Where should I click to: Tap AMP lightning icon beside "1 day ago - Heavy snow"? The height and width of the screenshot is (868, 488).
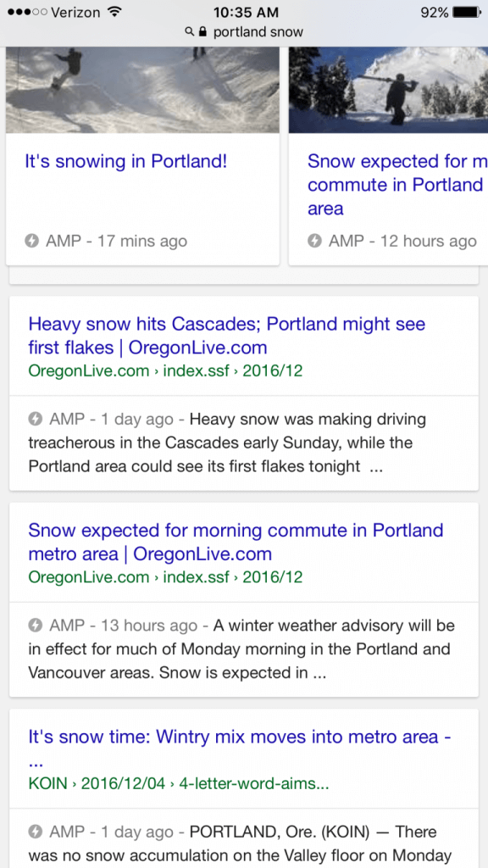pyautogui.click(x=36, y=419)
